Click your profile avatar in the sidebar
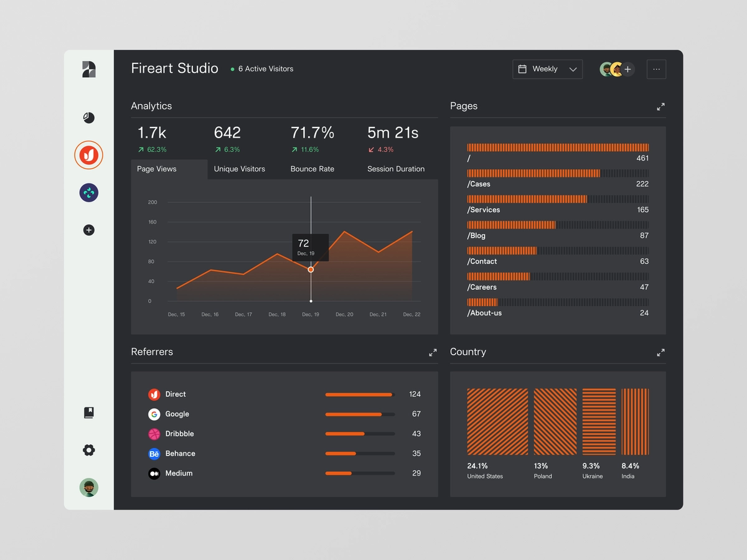Viewport: 747px width, 560px height. tap(88, 487)
